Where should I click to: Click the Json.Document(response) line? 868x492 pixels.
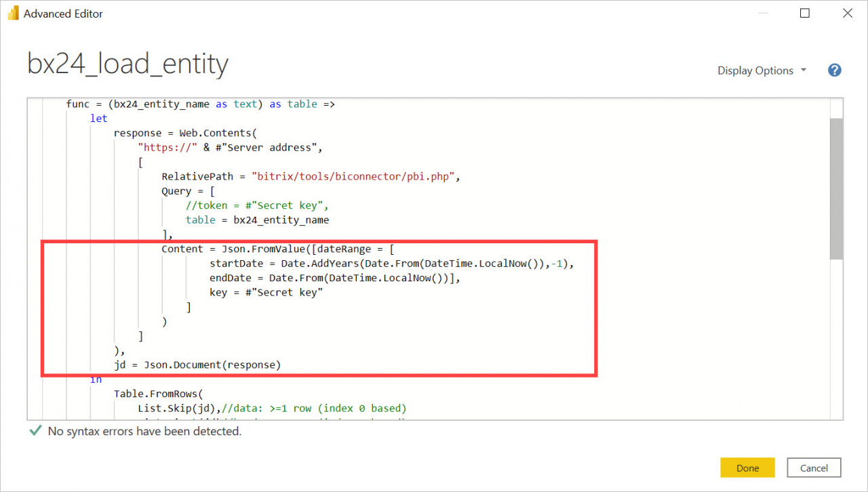197,365
